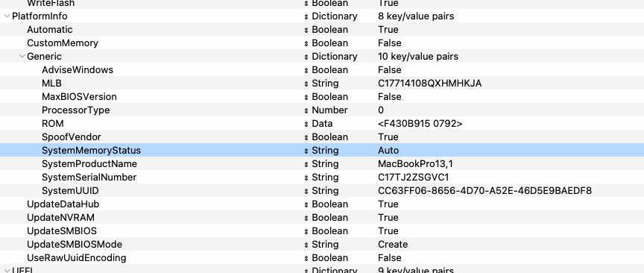
Task: Select the SystemMemoryStatus key
Action: point(91,151)
